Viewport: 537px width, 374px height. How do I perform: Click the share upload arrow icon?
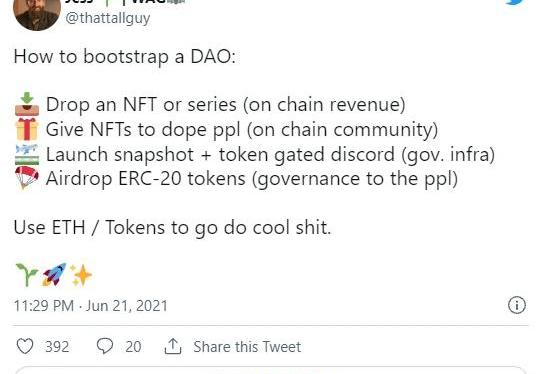click(x=173, y=346)
